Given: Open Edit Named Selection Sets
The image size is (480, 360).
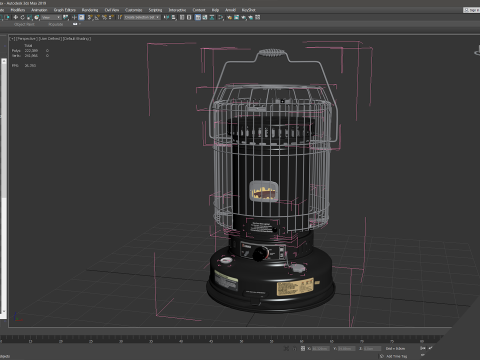Looking at the screenshot, I should [x=120, y=17].
